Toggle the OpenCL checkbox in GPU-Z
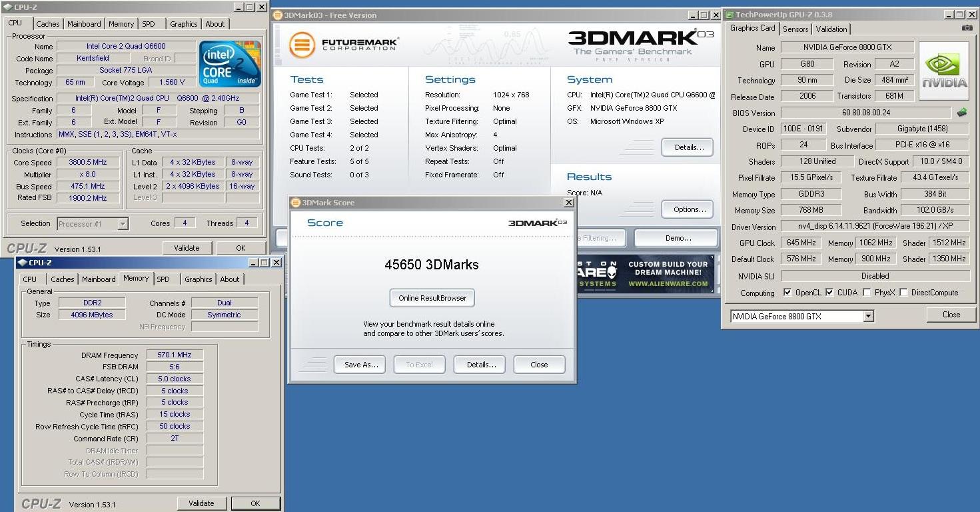The width and height of the screenshot is (980, 512). [x=787, y=292]
